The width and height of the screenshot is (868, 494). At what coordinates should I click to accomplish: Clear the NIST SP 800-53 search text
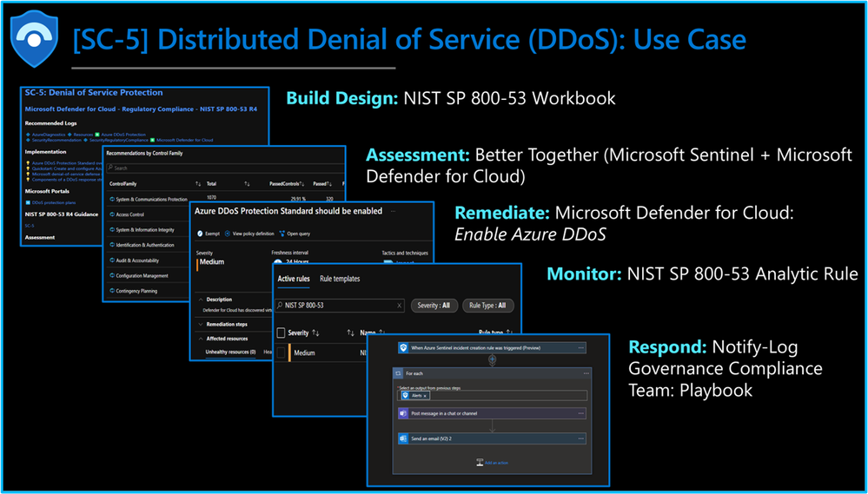400,306
